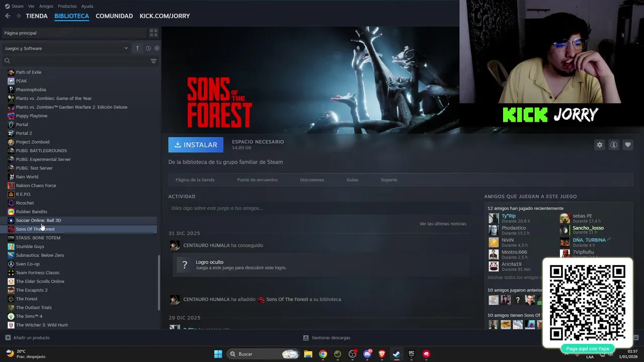
Task: Open advanced filter options in library search
Action: 153,61
